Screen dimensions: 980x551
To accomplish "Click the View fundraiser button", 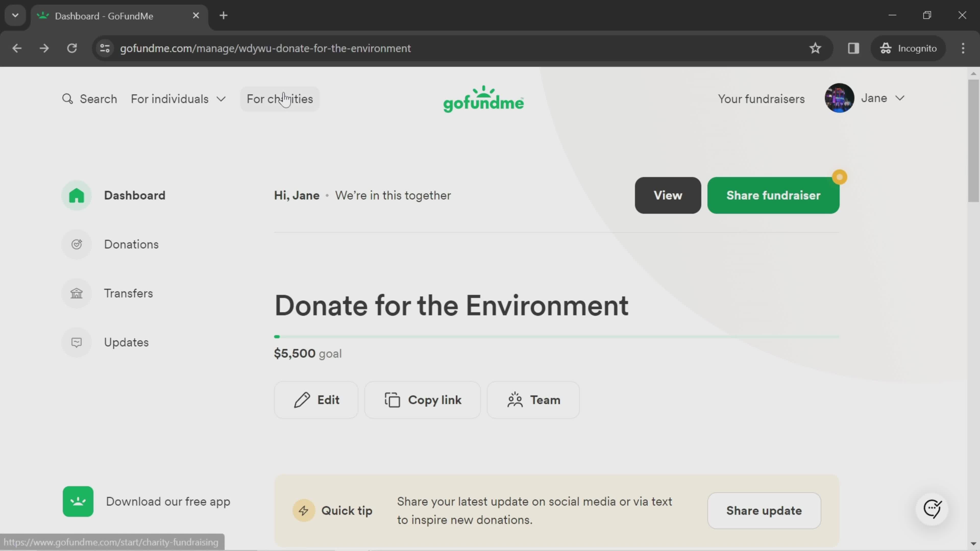I will [x=668, y=195].
